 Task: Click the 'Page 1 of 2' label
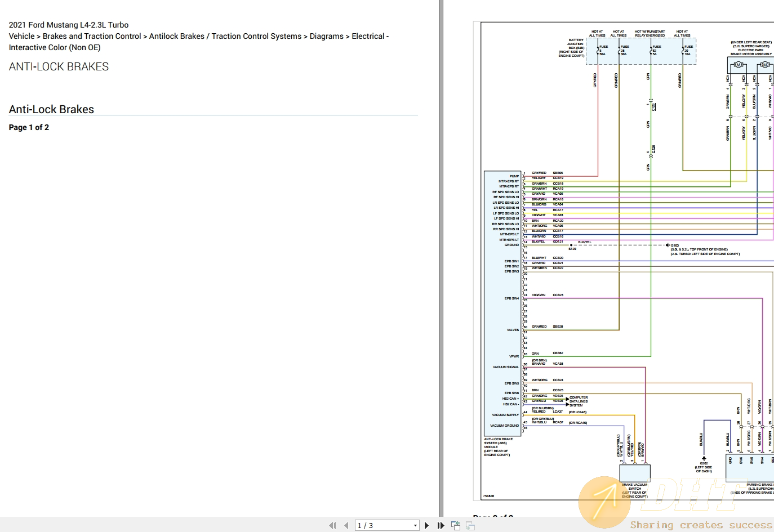[x=29, y=127]
